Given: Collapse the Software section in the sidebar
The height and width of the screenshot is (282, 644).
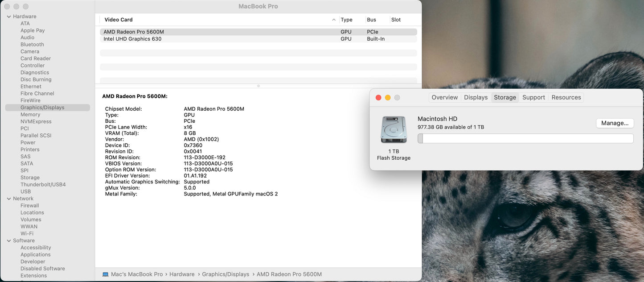Looking at the screenshot, I should 8,240.
